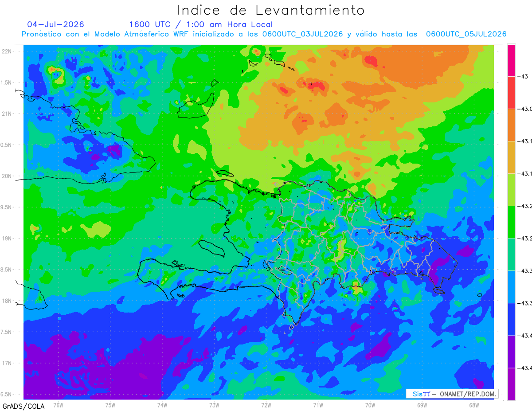Click the '-43.0' color bar value
532x411 pixels.
(x=526, y=109)
